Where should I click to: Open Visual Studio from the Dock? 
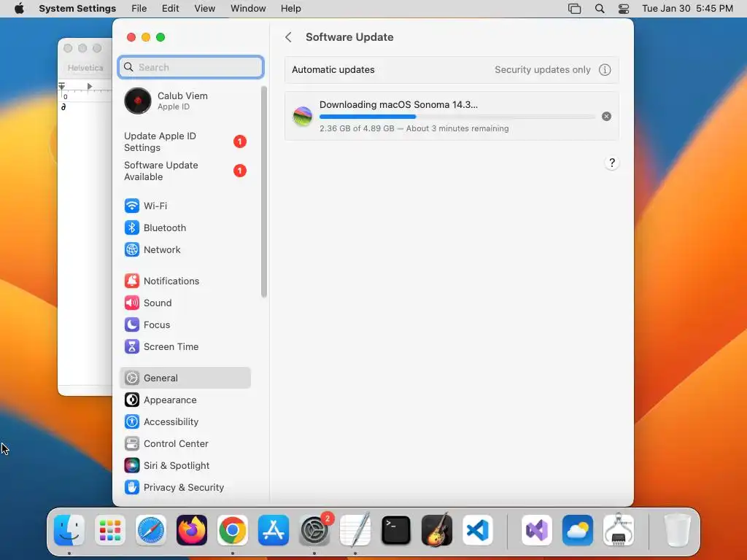tap(537, 530)
